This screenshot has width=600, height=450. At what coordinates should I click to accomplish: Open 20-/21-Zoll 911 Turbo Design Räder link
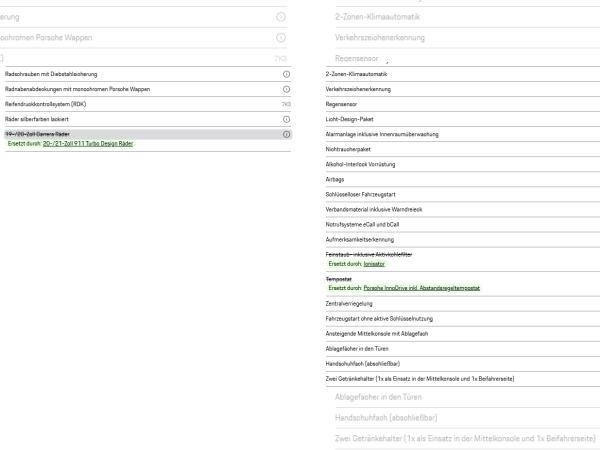coord(88,143)
